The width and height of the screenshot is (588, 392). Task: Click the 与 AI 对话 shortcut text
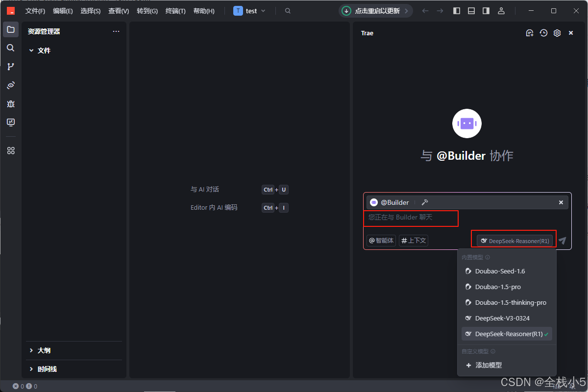tap(205, 189)
